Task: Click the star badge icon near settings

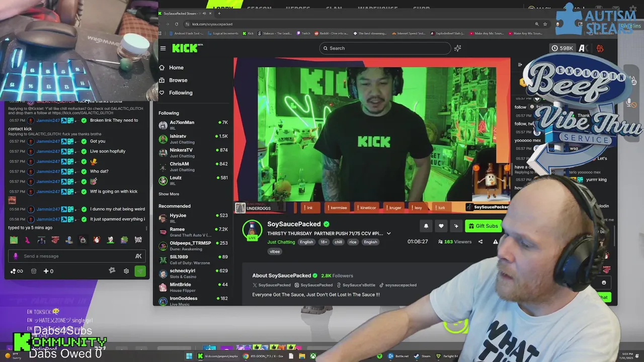Action: 112,270
